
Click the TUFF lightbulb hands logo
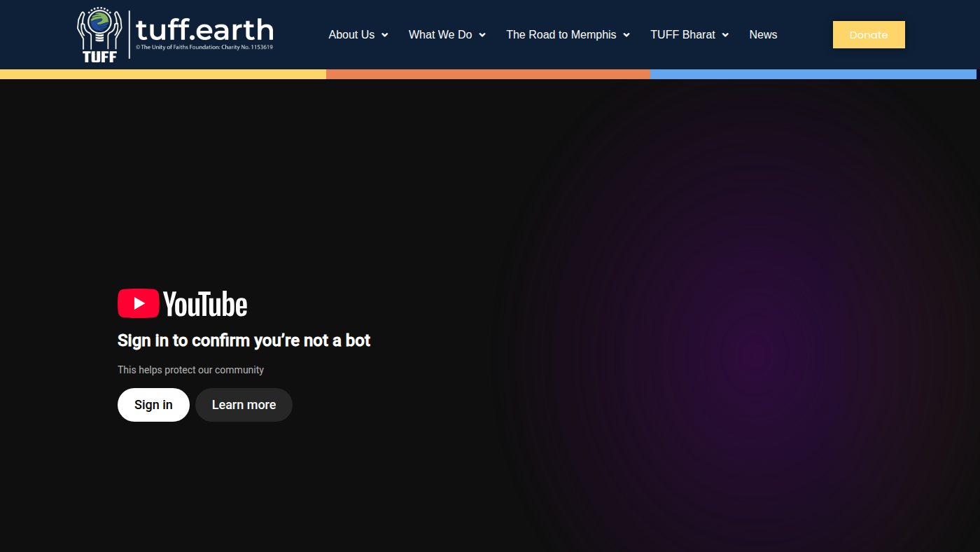click(99, 35)
